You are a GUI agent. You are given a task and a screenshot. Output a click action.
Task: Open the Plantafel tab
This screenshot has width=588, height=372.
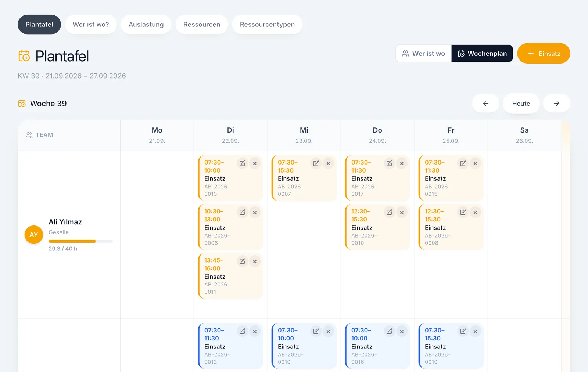[x=39, y=25]
